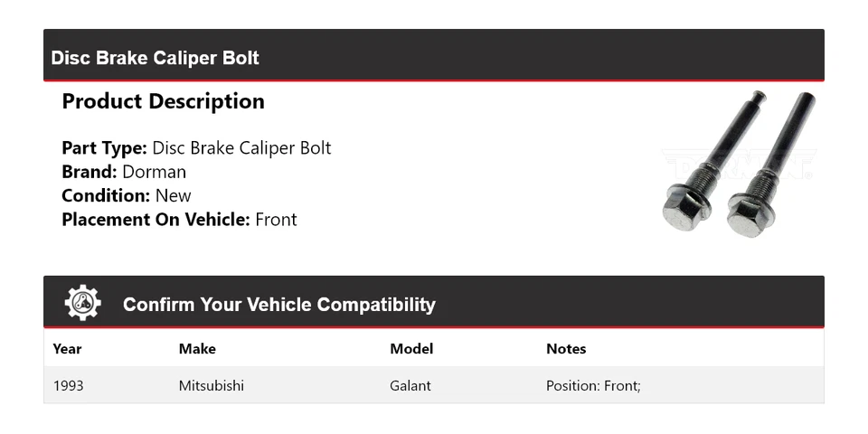
Task: Click the Dorman brand text
Action: tap(155, 172)
